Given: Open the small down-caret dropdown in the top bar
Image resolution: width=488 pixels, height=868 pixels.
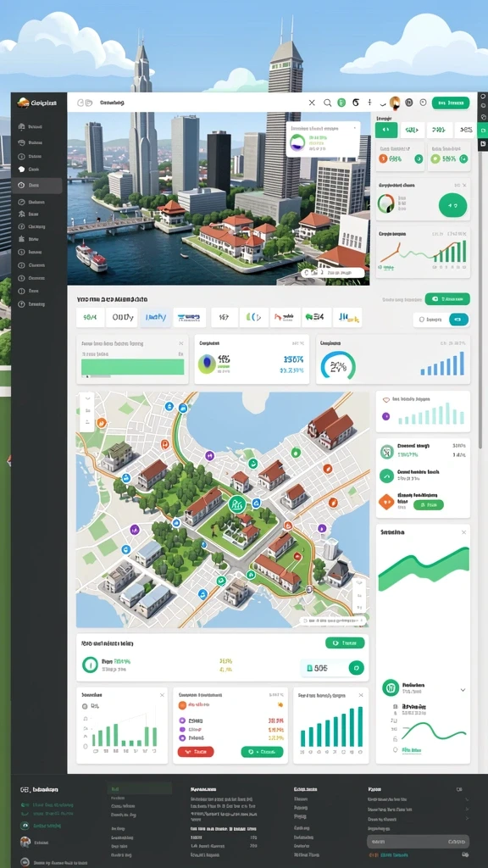Looking at the screenshot, I should click(x=383, y=103).
